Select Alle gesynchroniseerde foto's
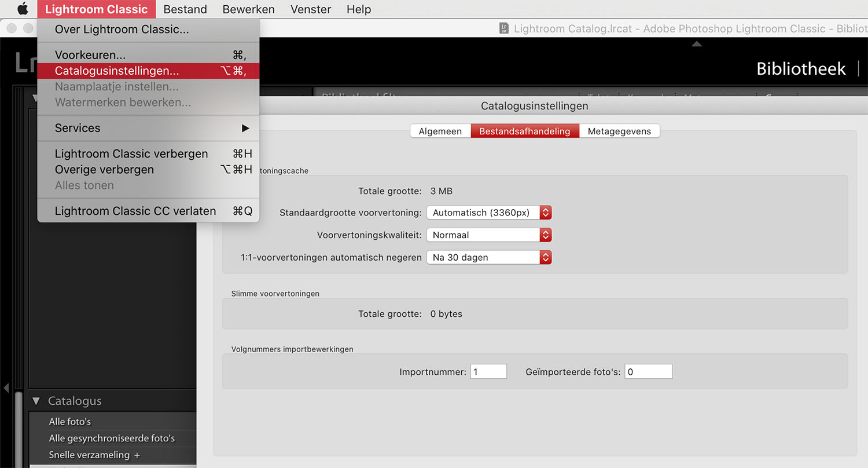Image resolution: width=868 pixels, height=468 pixels. click(x=112, y=438)
